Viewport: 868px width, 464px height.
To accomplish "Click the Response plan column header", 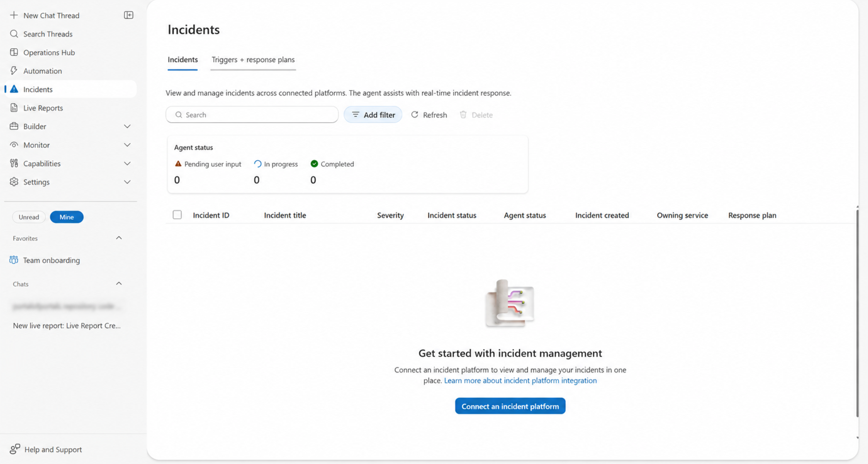I will [x=752, y=215].
